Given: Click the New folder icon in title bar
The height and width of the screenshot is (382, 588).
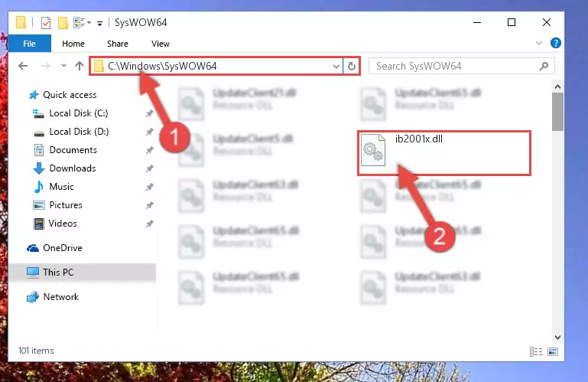Looking at the screenshot, I should coord(63,22).
